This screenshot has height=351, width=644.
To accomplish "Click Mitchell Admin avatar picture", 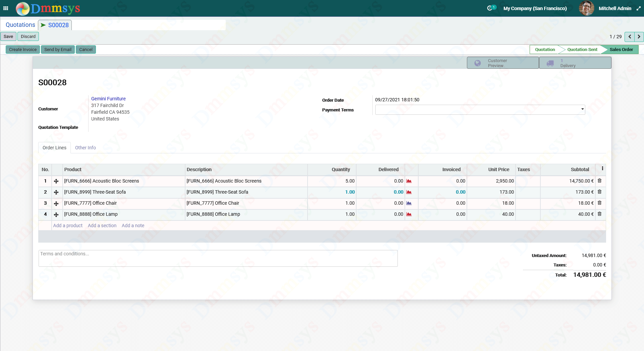I will (x=586, y=8).
